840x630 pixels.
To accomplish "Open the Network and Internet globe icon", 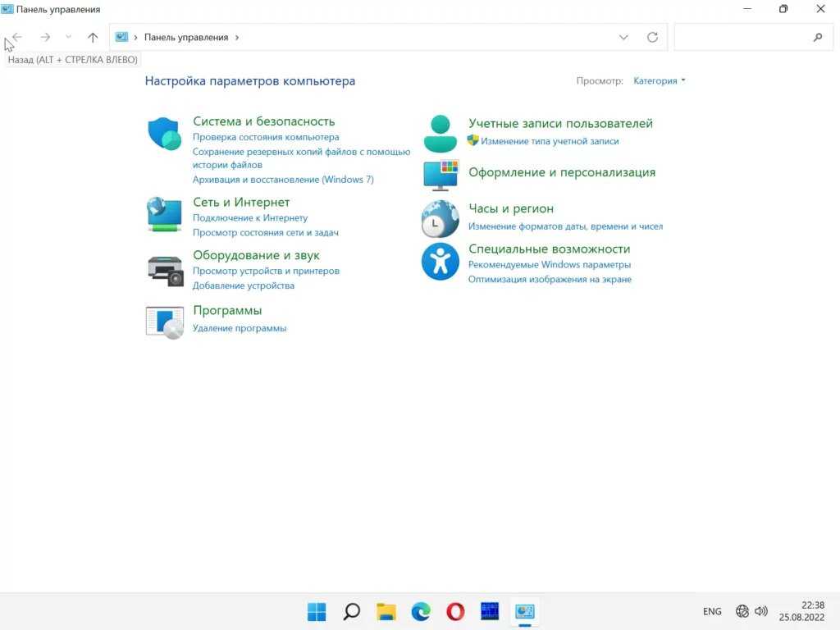I will tap(164, 215).
